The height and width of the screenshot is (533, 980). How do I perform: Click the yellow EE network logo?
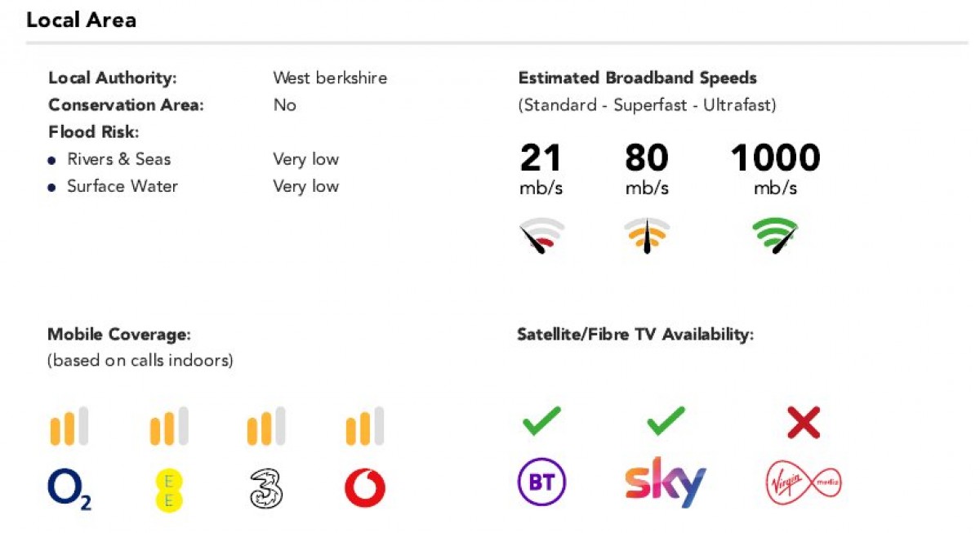click(x=168, y=490)
